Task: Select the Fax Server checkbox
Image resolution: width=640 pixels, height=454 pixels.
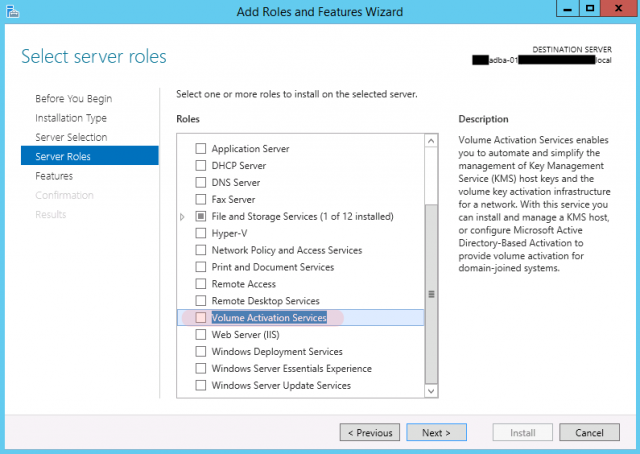Action: (x=200, y=199)
